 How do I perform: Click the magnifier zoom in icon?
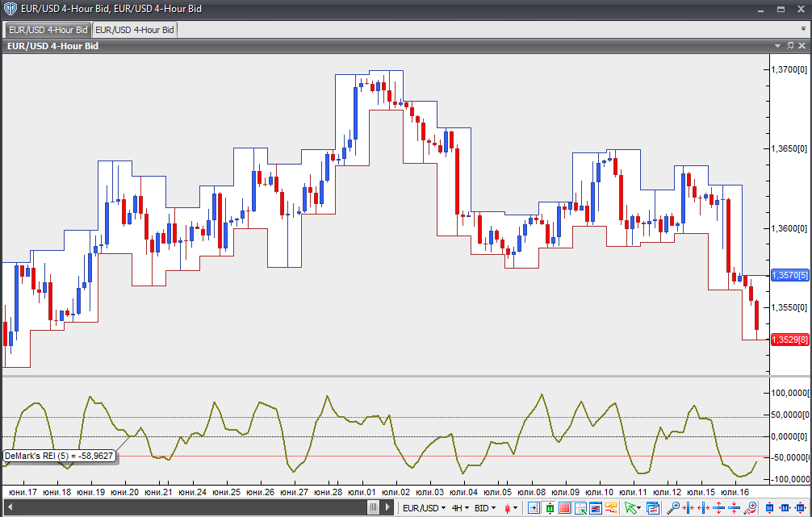673,508
